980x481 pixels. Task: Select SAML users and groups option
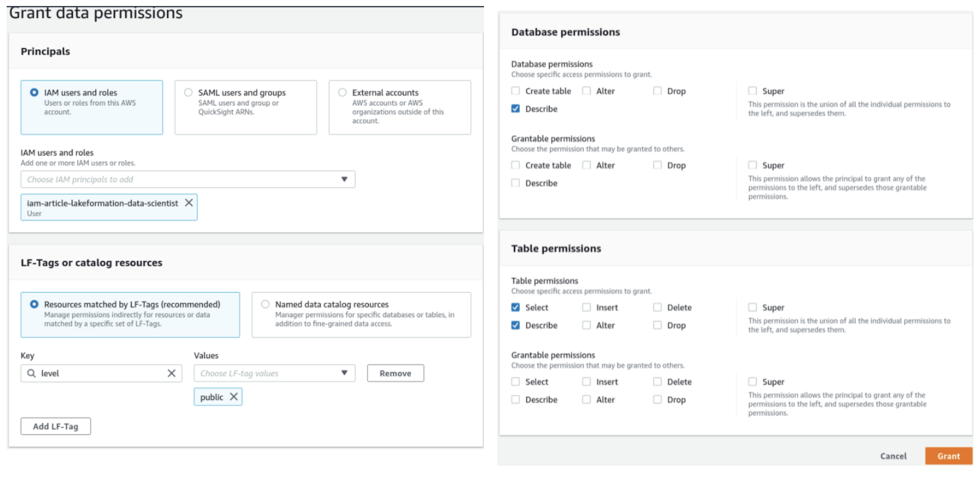(x=245, y=108)
